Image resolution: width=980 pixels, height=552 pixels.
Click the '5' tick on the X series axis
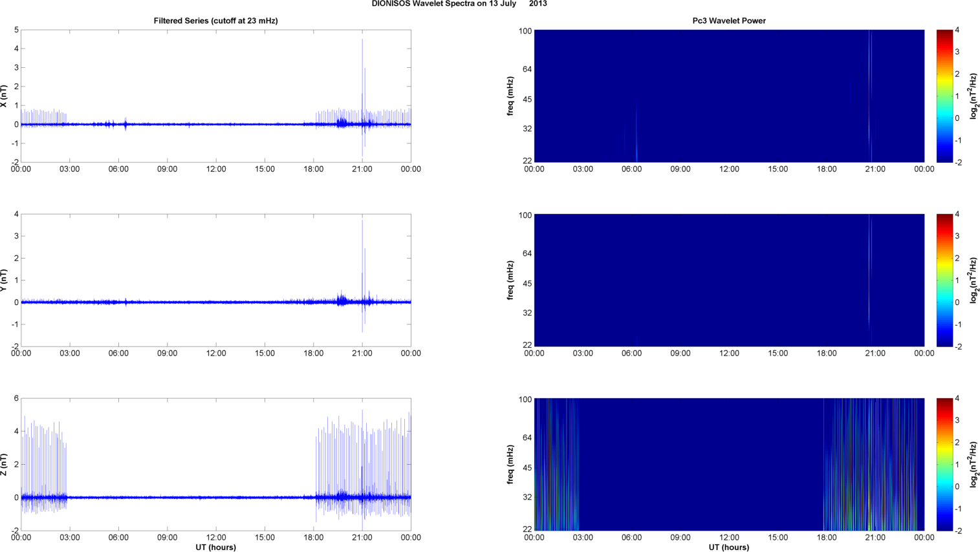click(16, 30)
